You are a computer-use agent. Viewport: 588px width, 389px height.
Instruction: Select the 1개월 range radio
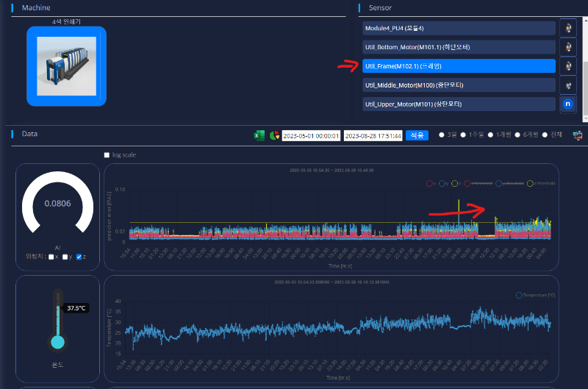[490, 135]
